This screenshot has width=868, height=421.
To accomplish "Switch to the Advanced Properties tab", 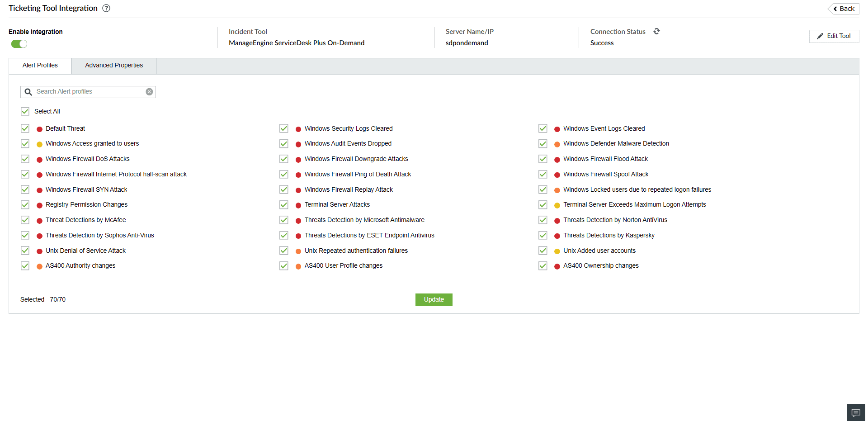I will [113, 65].
